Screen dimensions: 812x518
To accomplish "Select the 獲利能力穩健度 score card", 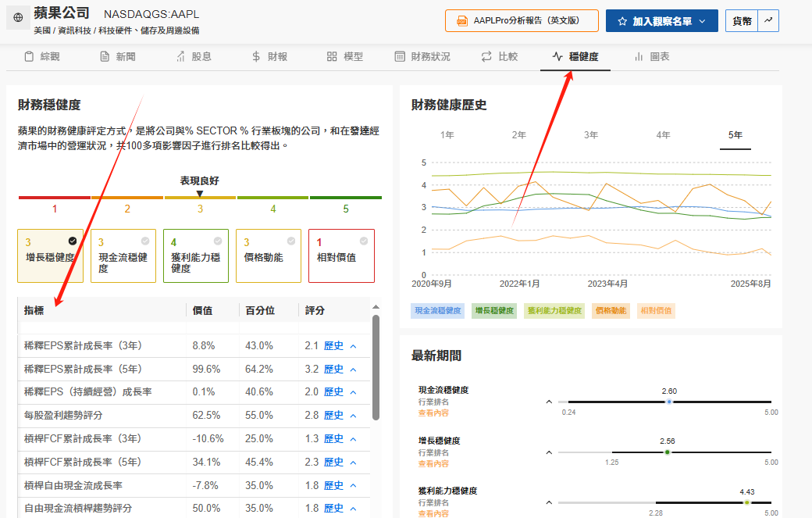I will (x=196, y=256).
